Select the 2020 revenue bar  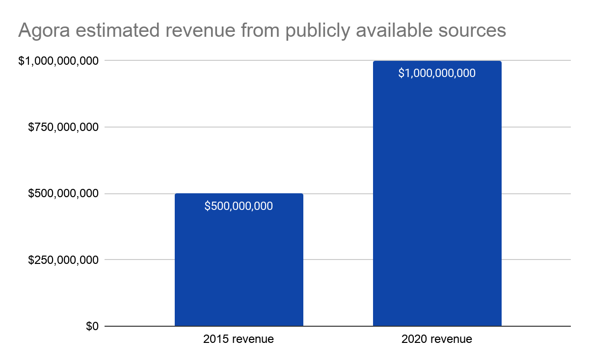(x=437, y=194)
